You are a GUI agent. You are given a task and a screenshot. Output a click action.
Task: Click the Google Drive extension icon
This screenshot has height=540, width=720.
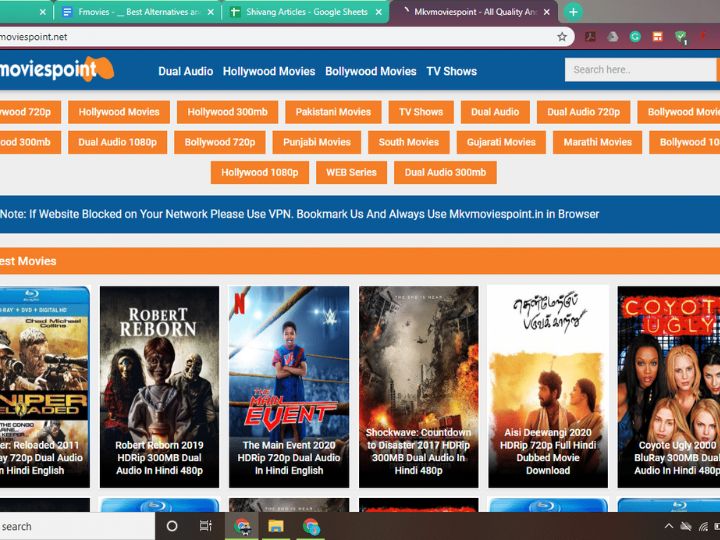(613, 37)
